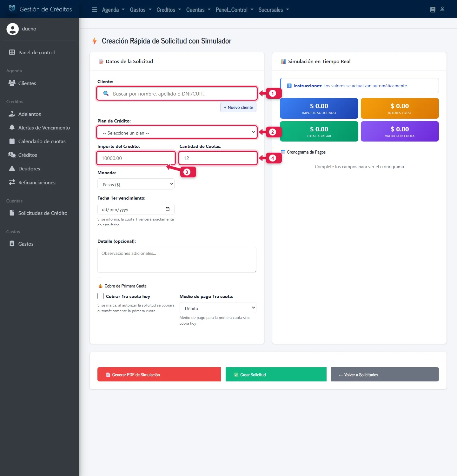The width and height of the screenshot is (457, 476).
Task: Expand the Agenda menu in navbar
Action: (x=113, y=10)
